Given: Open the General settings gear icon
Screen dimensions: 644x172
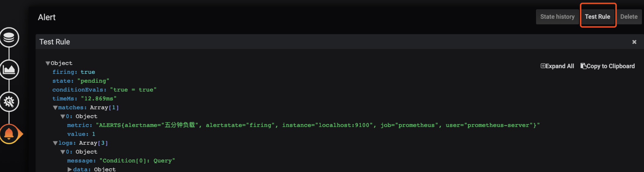Looking at the screenshot, I should (x=9, y=102).
